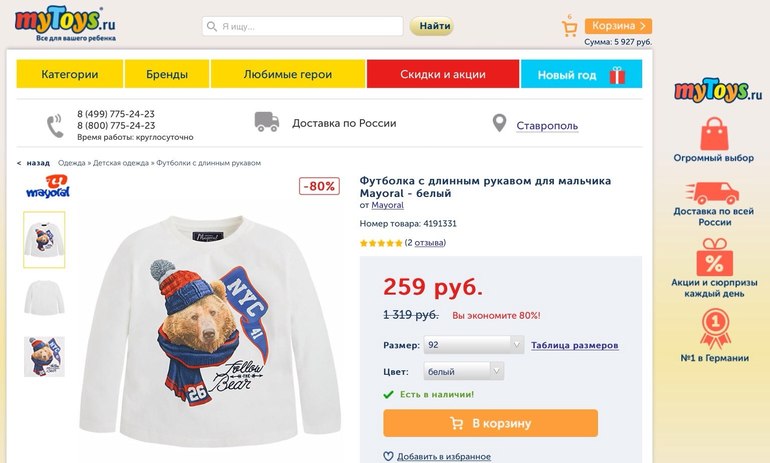
Task: Click the delivery truck icon
Action: coord(266,122)
